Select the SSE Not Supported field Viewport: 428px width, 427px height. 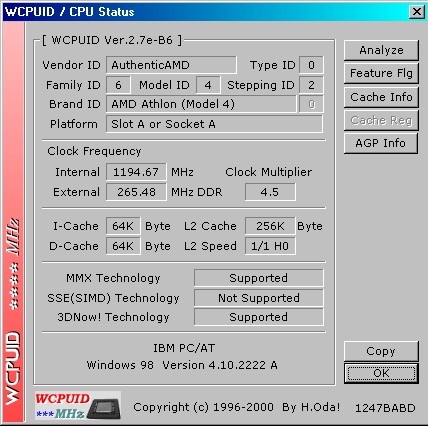pyautogui.click(x=259, y=298)
